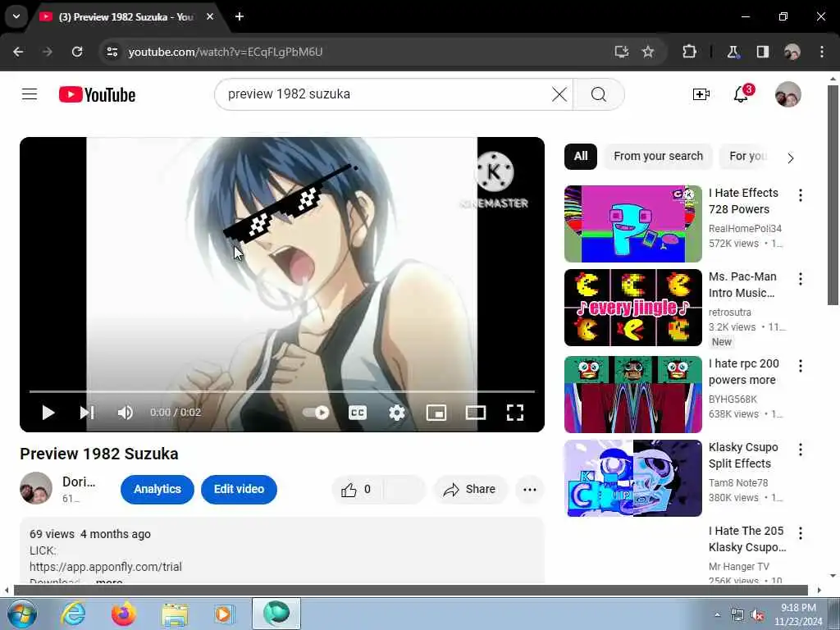This screenshot has width=840, height=630.
Task: Dislike the video
Action: [404, 489]
